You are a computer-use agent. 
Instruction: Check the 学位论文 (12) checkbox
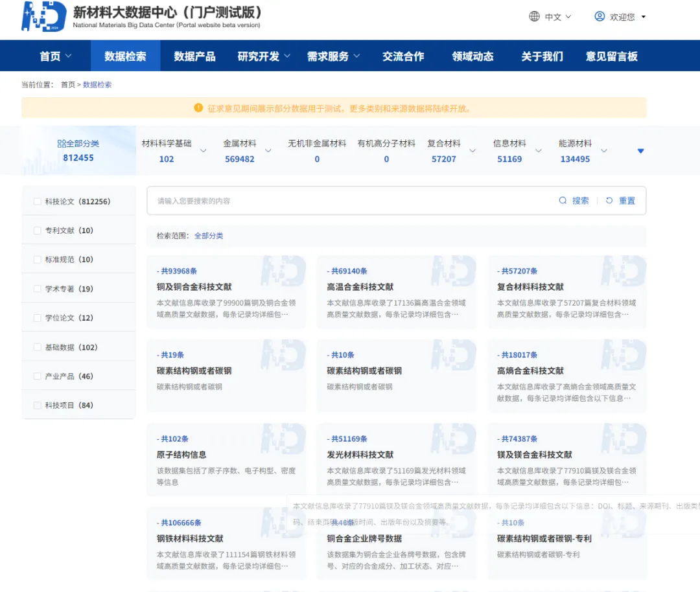coord(38,318)
